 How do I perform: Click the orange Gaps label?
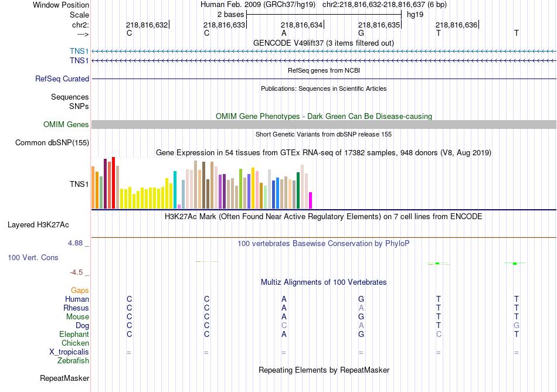(x=80, y=291)
